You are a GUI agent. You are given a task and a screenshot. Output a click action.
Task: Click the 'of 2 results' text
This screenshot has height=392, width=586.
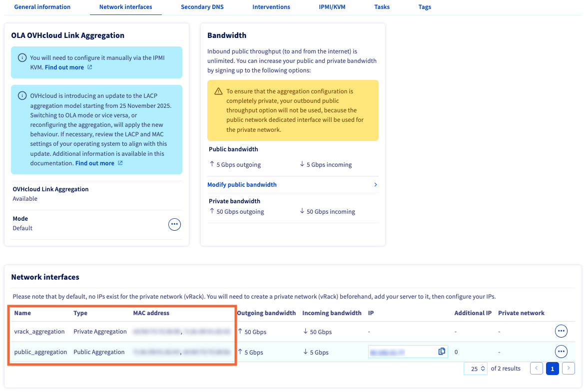coord(506,369)
